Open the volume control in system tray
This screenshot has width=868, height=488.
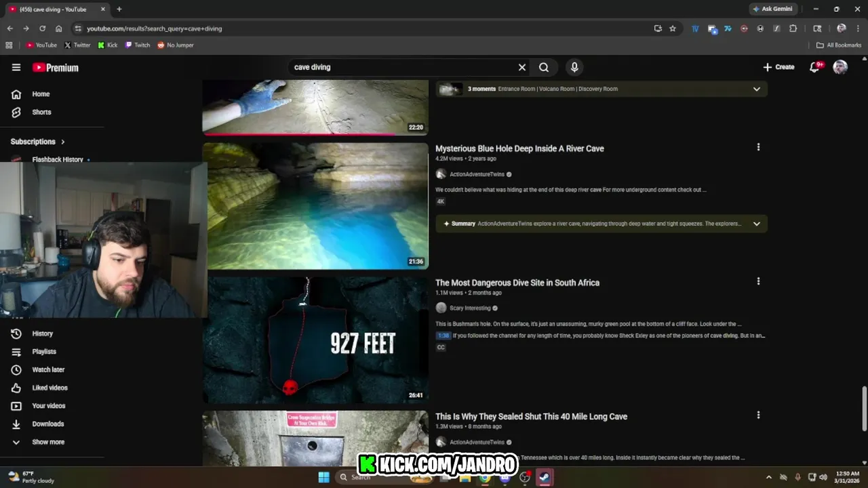tap(823, 477)
